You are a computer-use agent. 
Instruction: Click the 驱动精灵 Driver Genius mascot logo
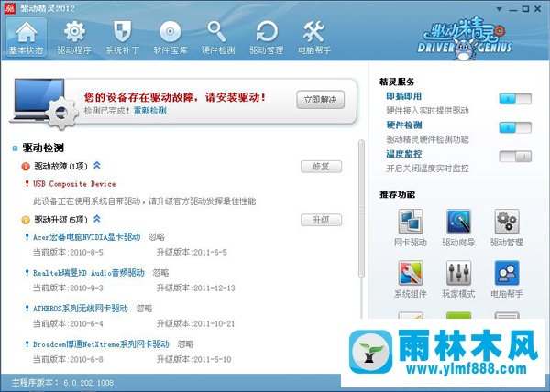coord(465,38)
